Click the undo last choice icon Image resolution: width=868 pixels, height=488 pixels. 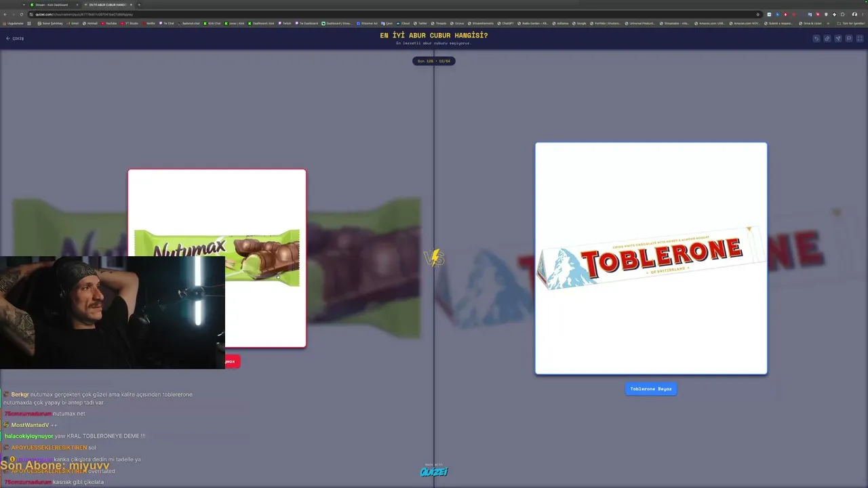coord(816,39)
